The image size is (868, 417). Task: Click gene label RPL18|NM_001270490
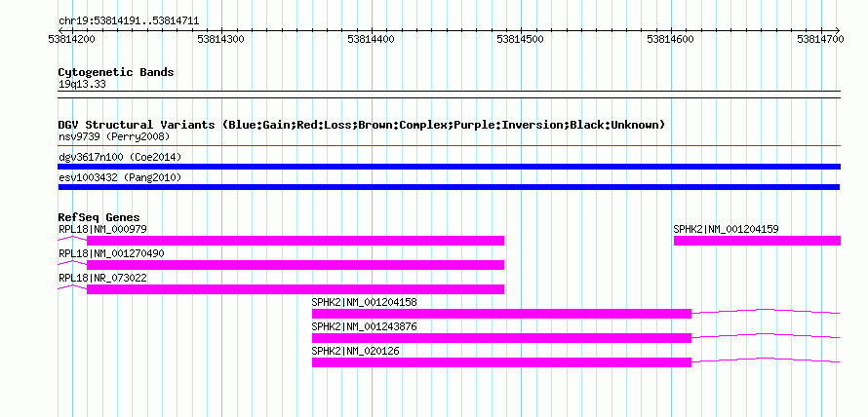111,253
